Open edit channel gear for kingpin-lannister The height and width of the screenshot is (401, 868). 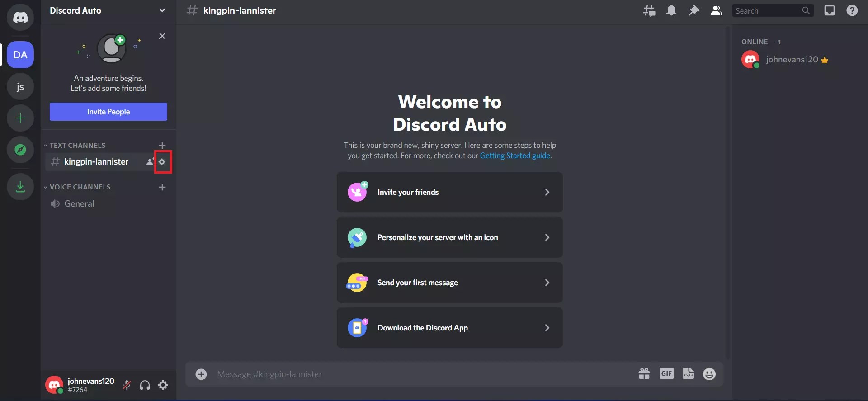[x=162, y=161]
